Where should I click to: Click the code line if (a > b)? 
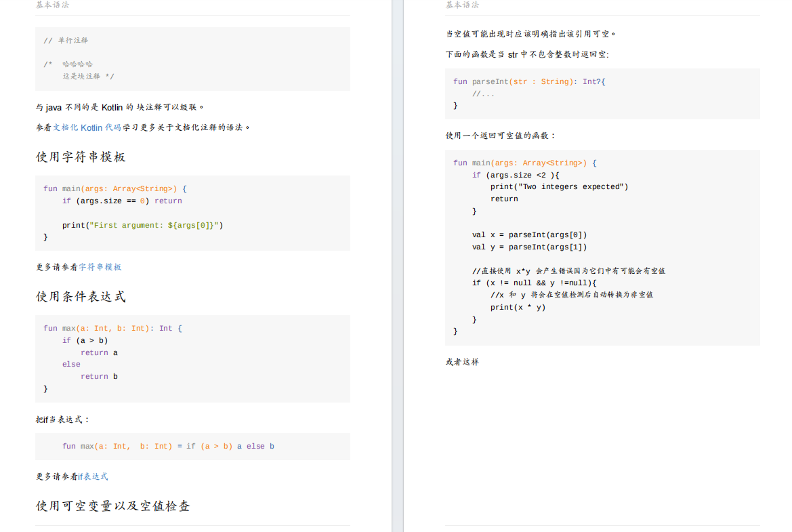click(x=85, y=340)
